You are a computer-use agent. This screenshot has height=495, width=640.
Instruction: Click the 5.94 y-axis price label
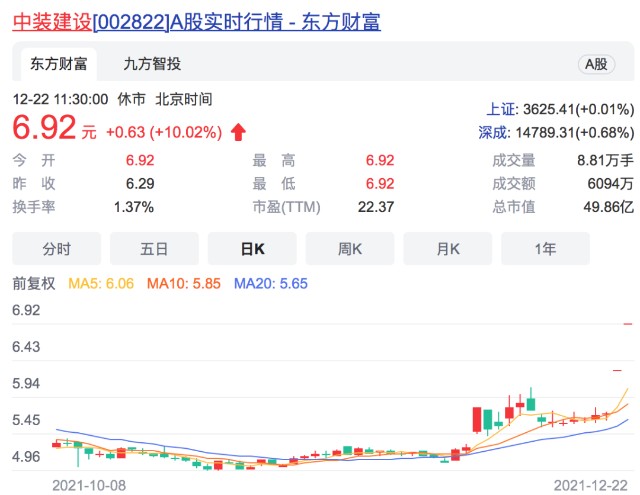[26, 384]
